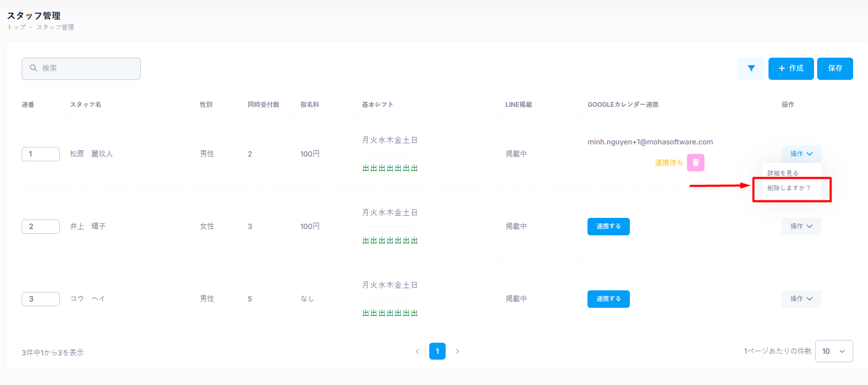The image size is (868, 385).
Task: Open 操作 dropdown for 井上 耀子
Action: [801, 226]
